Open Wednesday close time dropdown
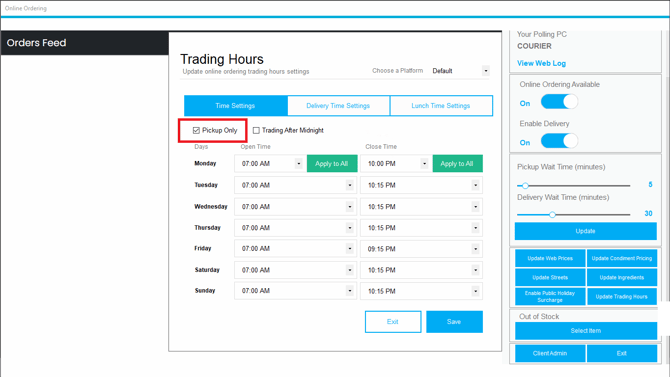 point(475,207)
